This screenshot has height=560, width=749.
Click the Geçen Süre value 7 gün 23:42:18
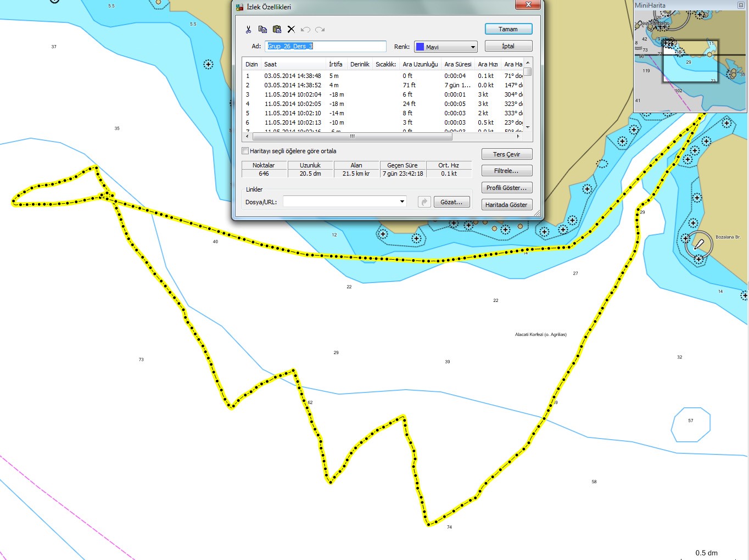[x=403, y=173]
